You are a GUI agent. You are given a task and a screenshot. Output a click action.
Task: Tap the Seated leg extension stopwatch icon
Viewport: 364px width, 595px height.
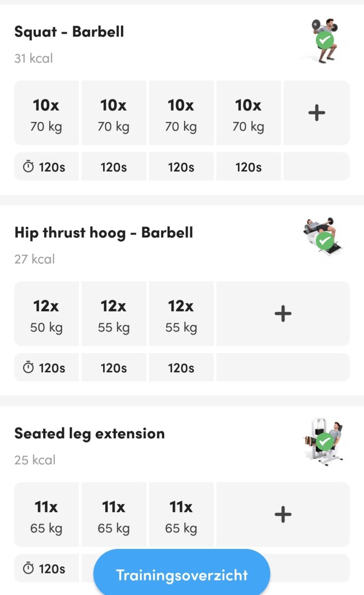(29, 569)
